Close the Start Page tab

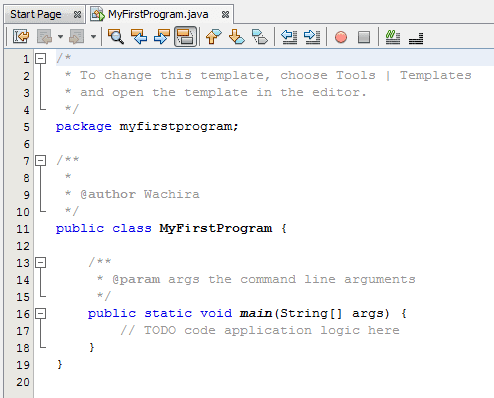coord(77,15)
